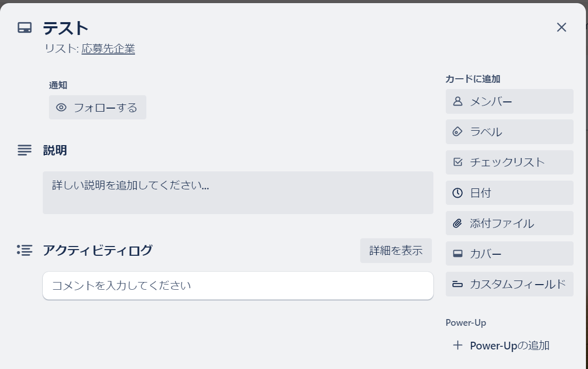
Task: Open the 日付 date picker
Action: (509, 193)
